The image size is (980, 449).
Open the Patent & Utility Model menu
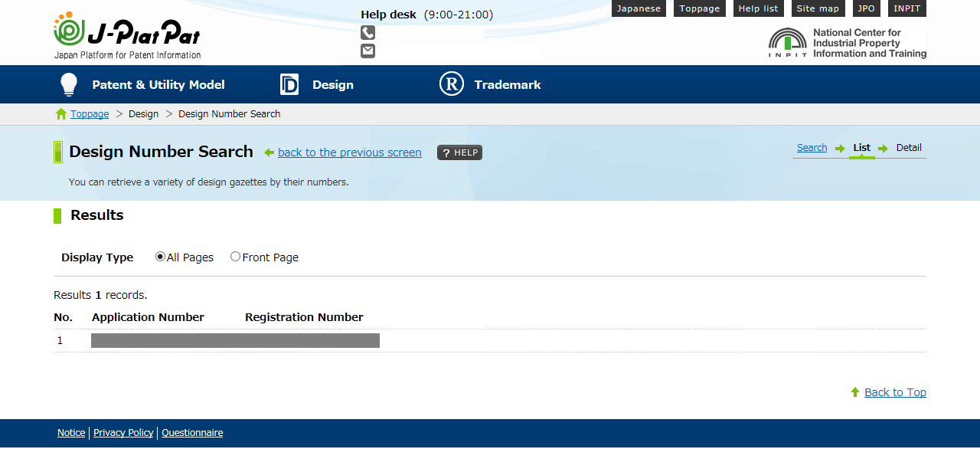[x=158, y=85]
